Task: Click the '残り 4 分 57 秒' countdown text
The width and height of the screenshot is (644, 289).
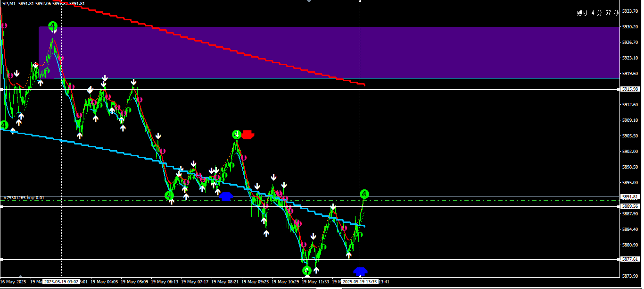Action: coord(598,13)
